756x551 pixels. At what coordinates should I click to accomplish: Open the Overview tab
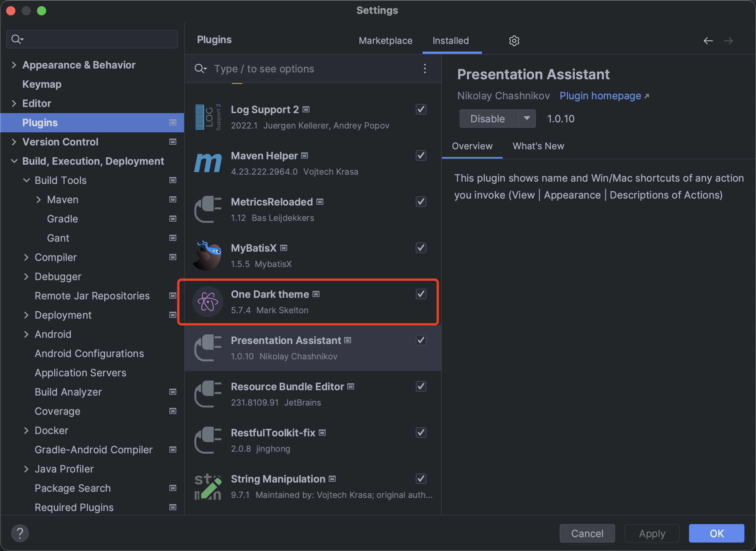pos(472,146)
